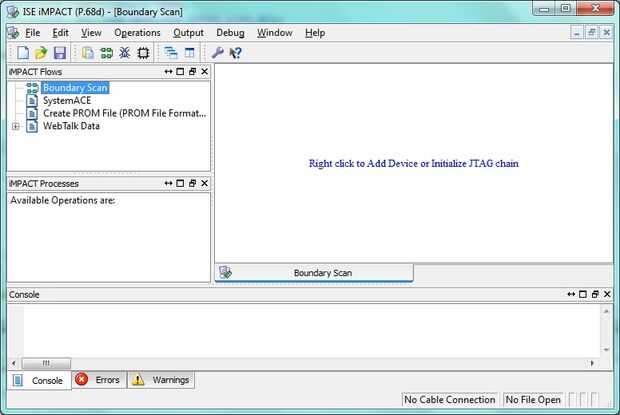The width and height of the screenshot is (620, 415).
Task: Open the Output menu
Action: point(188,33)
